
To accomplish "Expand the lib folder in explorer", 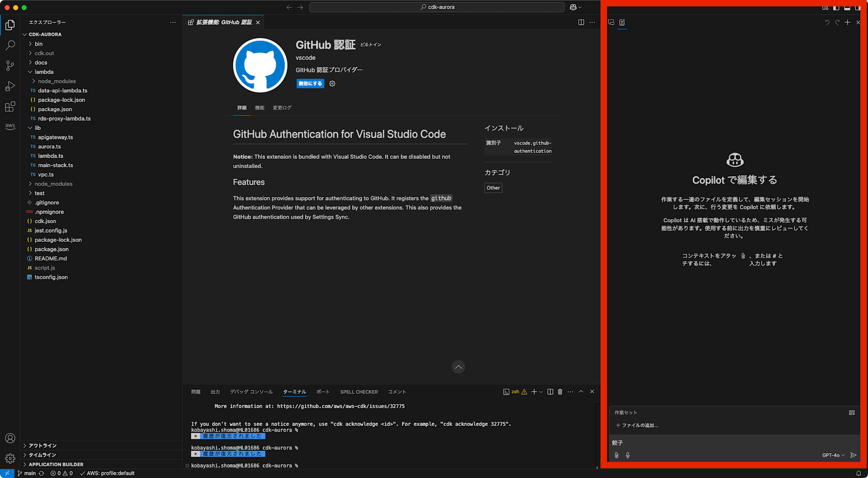I will coord(37,127).
